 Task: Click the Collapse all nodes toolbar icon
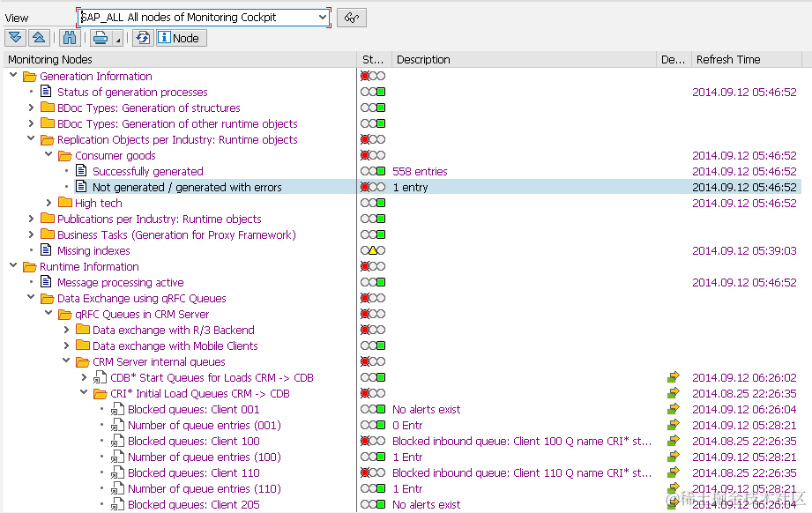coord(38,38)
